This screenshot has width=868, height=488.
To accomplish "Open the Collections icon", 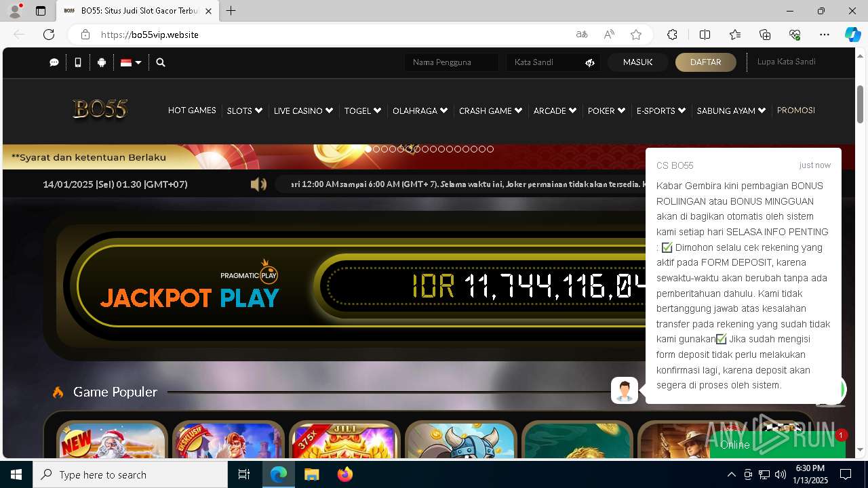I will click(x=765, y=35).
